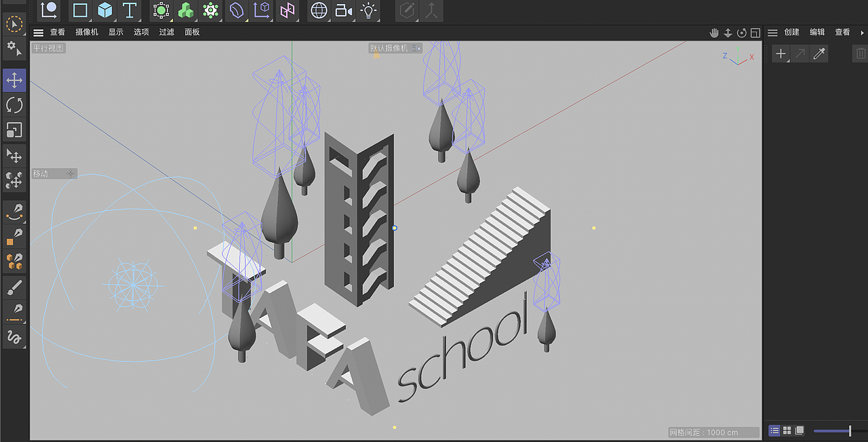Viewport: 868px width, 442px height.
Task: Add a Light to the scene
Action: 368,10
